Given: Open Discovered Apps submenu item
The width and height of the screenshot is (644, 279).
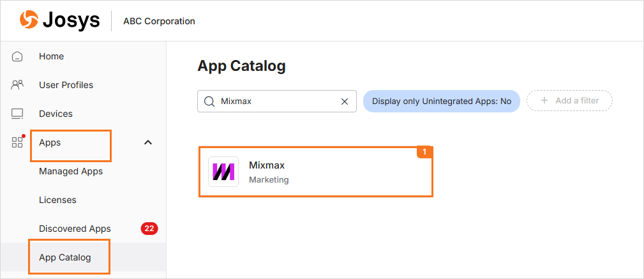Looking at the screenshot, I should tap(75, 229).
